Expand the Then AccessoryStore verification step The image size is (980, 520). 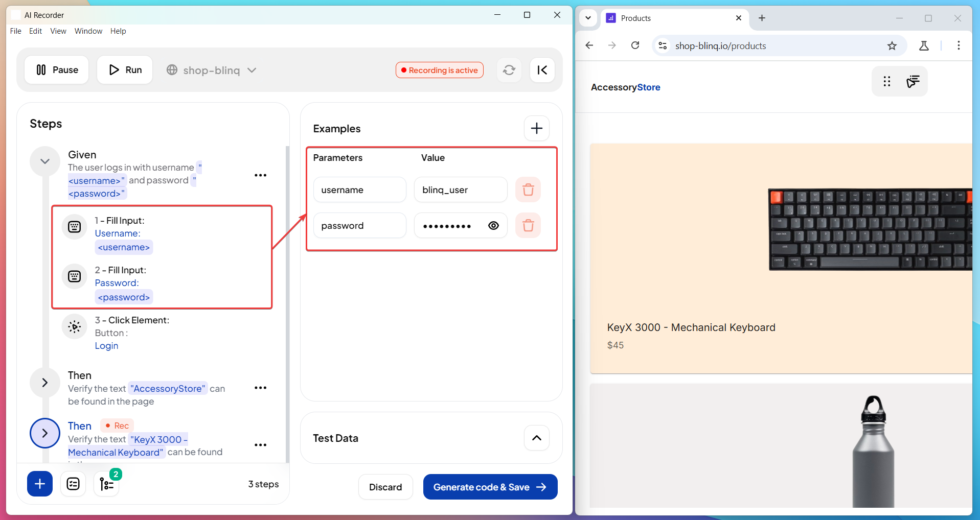(45, 383)
